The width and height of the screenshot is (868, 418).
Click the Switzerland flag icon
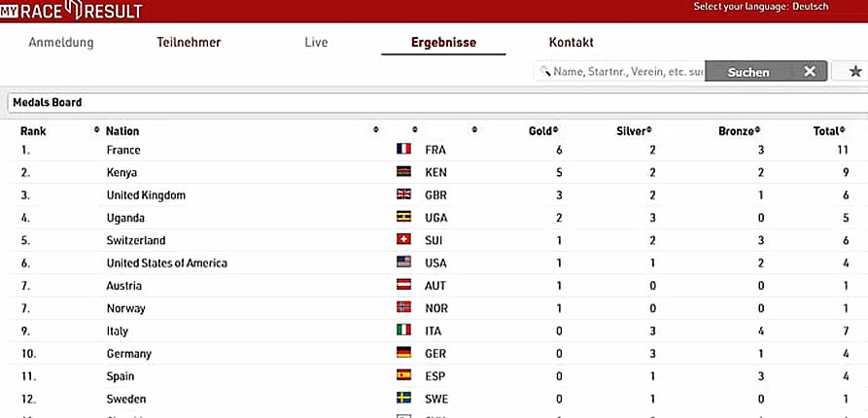click(403, 240)
